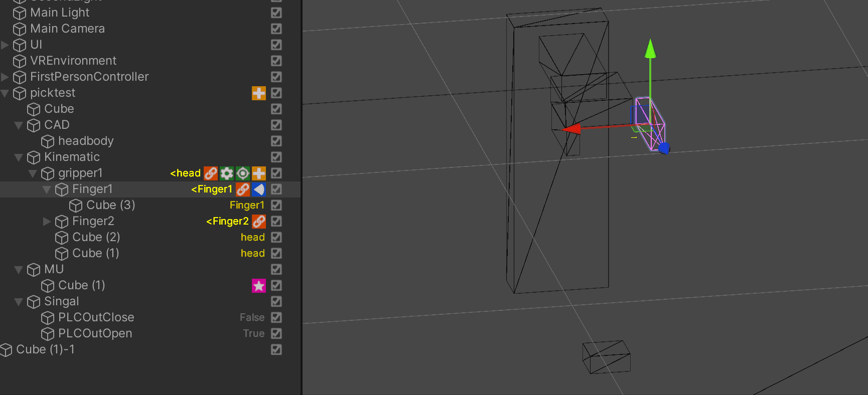Click the yellow <Finger2 label

pos(227,221)
